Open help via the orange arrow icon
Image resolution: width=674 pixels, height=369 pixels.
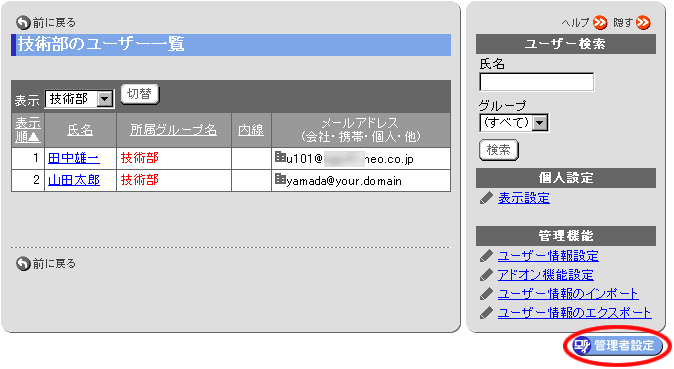coord(600,22)
